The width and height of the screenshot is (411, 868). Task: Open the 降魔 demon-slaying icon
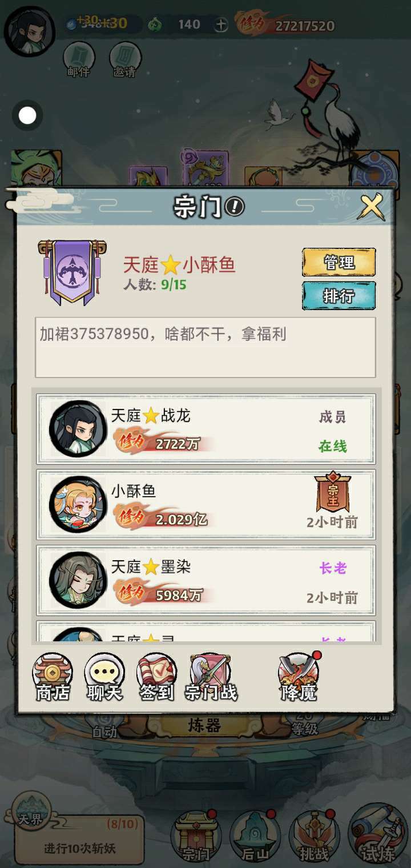pos(299,678)
